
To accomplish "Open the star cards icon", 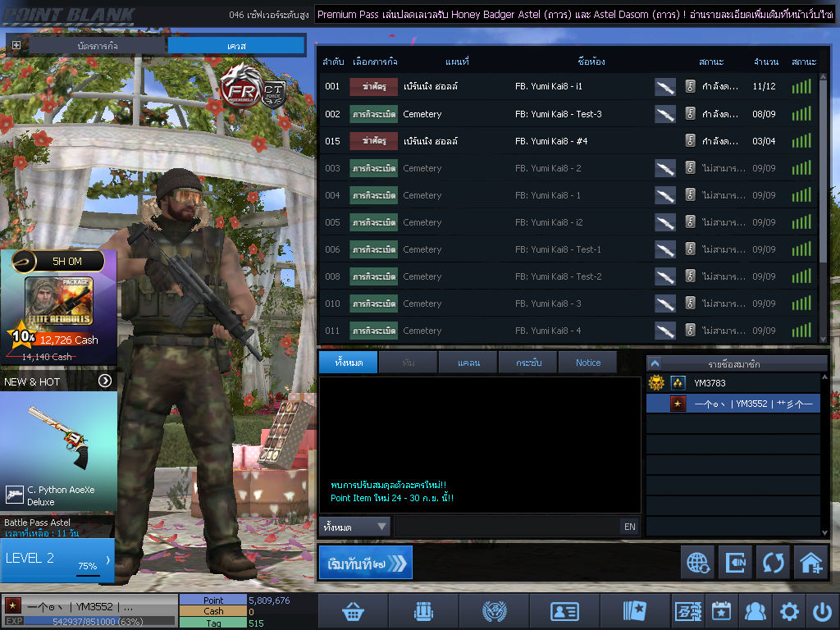I will pos(635,611).
